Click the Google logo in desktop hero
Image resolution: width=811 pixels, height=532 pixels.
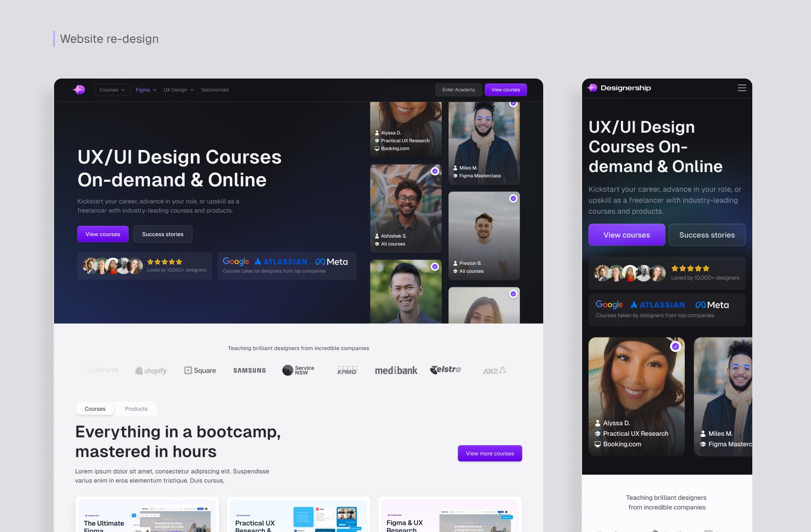click(236, 261)
